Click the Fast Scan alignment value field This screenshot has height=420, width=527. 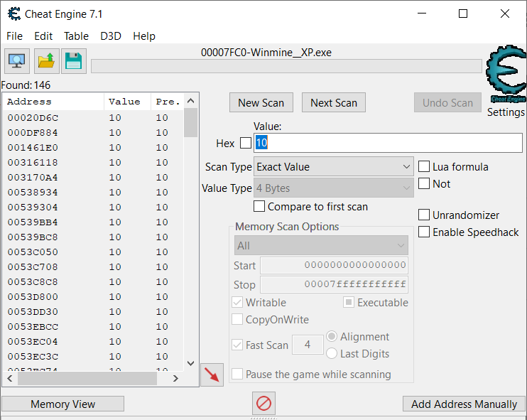pyautogui.click(x=308, y=345)
